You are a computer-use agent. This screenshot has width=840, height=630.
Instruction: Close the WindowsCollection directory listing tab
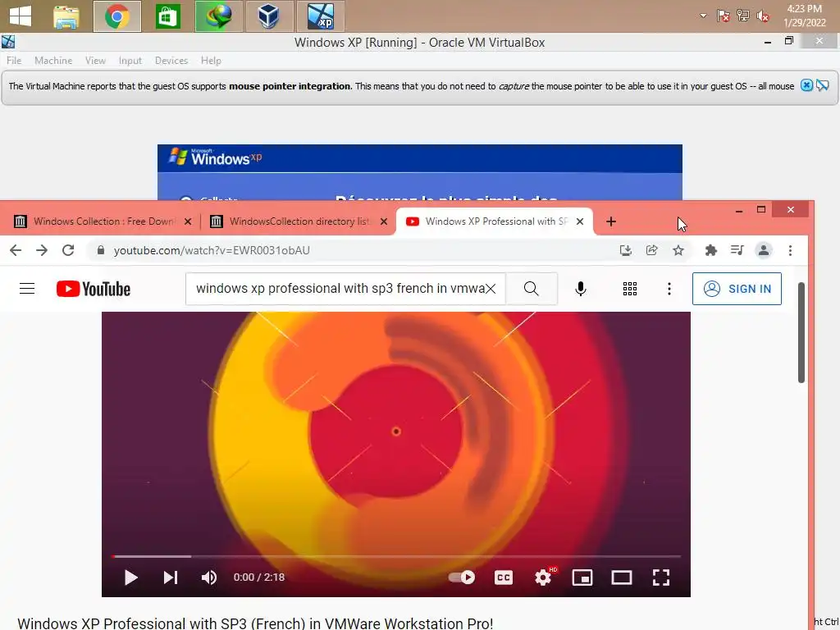coord(384,221)
